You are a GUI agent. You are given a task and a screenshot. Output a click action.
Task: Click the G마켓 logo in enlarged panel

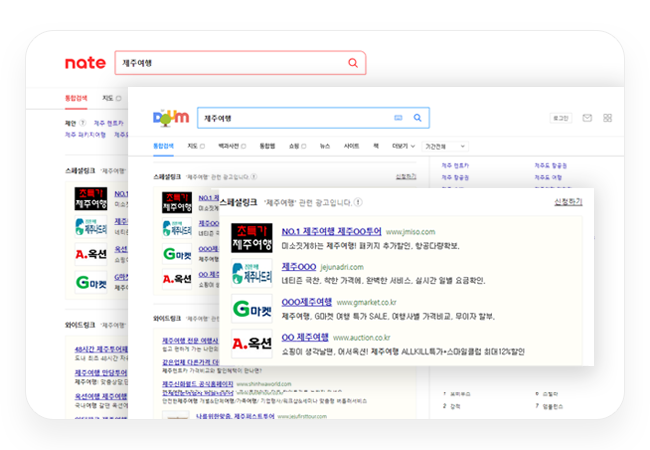point(252,309)
